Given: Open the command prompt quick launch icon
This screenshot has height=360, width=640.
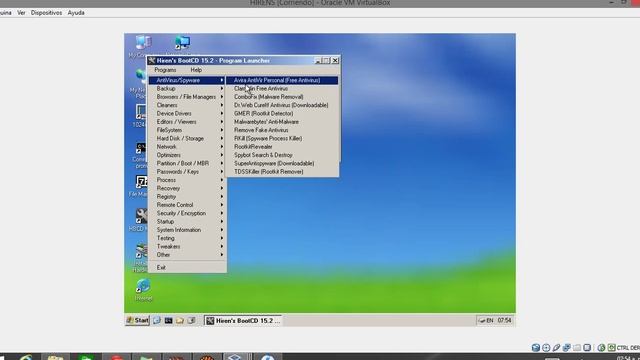Looking at the screenshot, I should [168, 320].
